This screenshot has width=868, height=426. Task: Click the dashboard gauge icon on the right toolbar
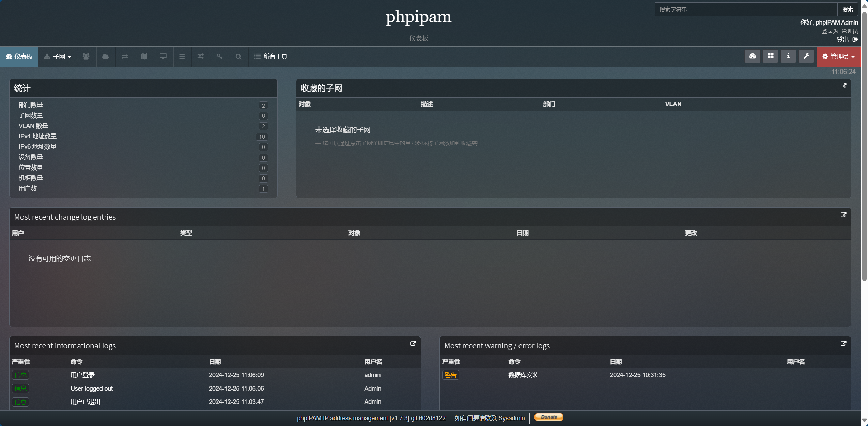(752, 56)
